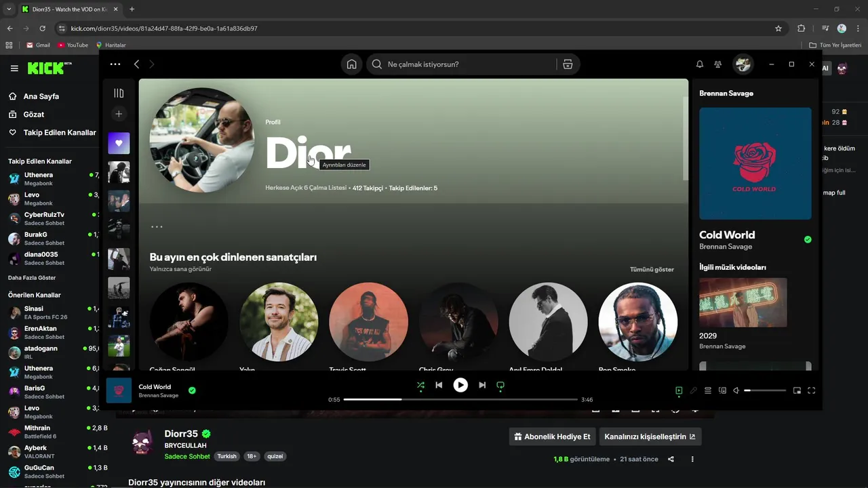The width and height of the screenshot is (868, 488).
Task: Open Chrome media control icon
Action: pyautogui.click(x=825, y=28)
